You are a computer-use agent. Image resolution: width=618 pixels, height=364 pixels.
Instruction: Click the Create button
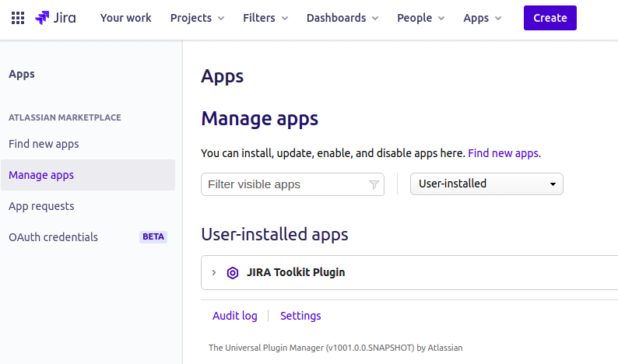pyautogui.click(x=550, y=18)
